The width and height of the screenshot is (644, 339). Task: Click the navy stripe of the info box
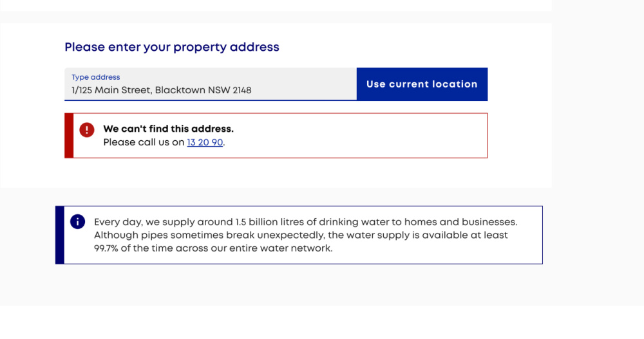pyautogui.click(x=60, y=235)
